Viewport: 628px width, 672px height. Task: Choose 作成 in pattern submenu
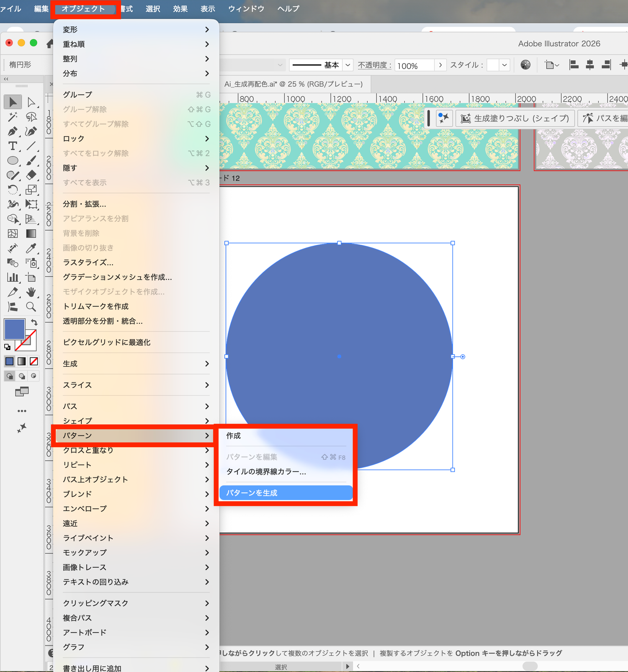(286, 436)
